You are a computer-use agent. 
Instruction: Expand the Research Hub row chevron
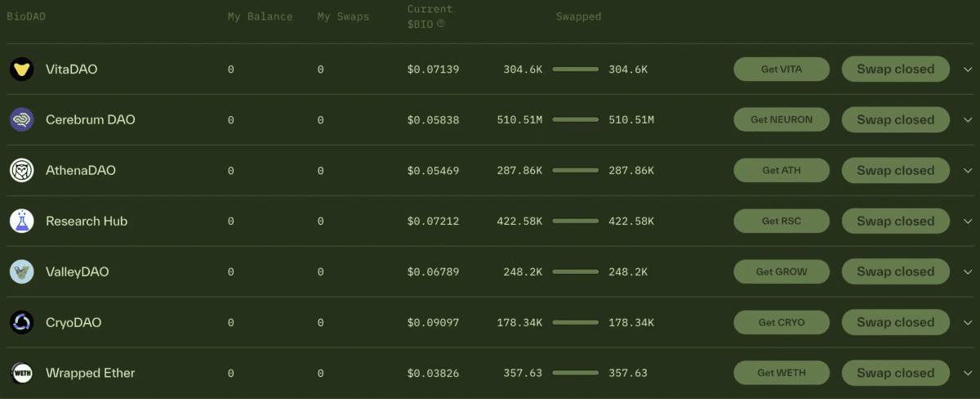click(x=968, y=222)
